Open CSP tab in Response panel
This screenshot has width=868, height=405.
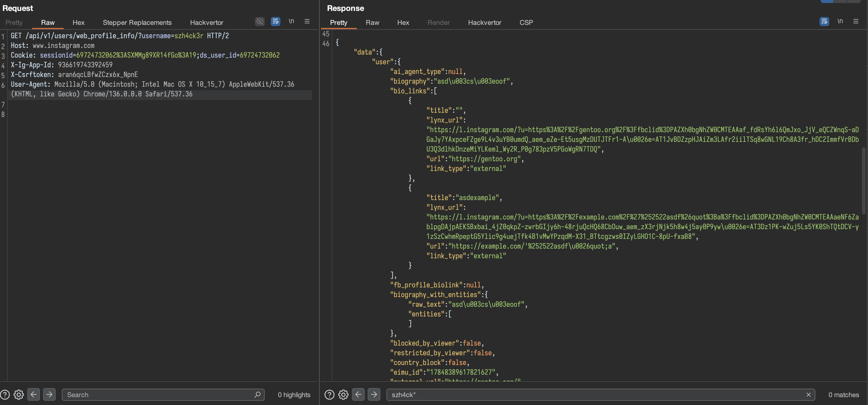tap(526, 23)
